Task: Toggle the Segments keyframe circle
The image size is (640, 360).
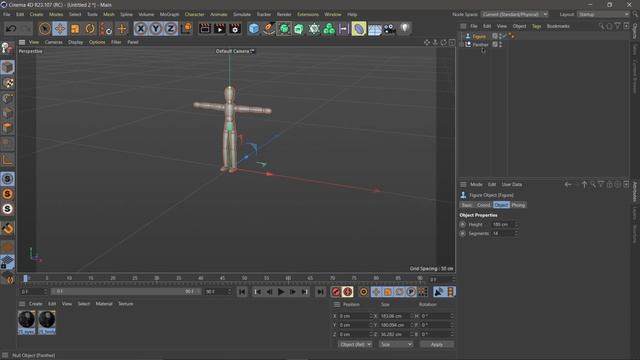Action: tap(462, 233)
